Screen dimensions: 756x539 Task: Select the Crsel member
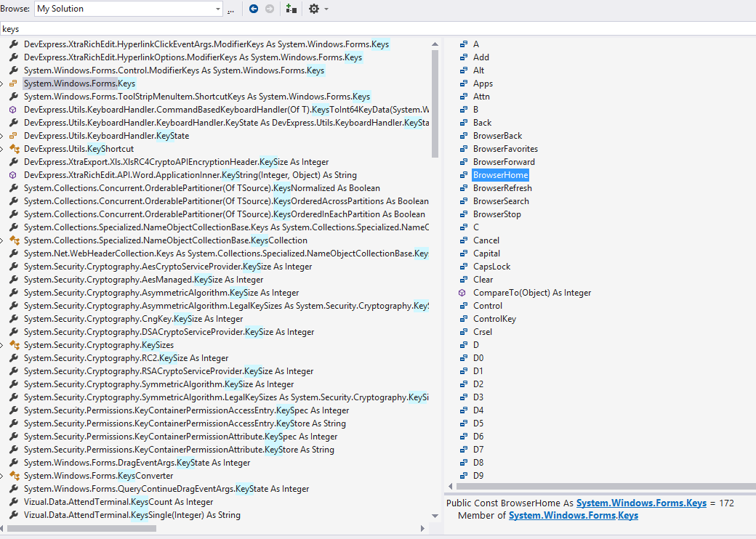483,332
